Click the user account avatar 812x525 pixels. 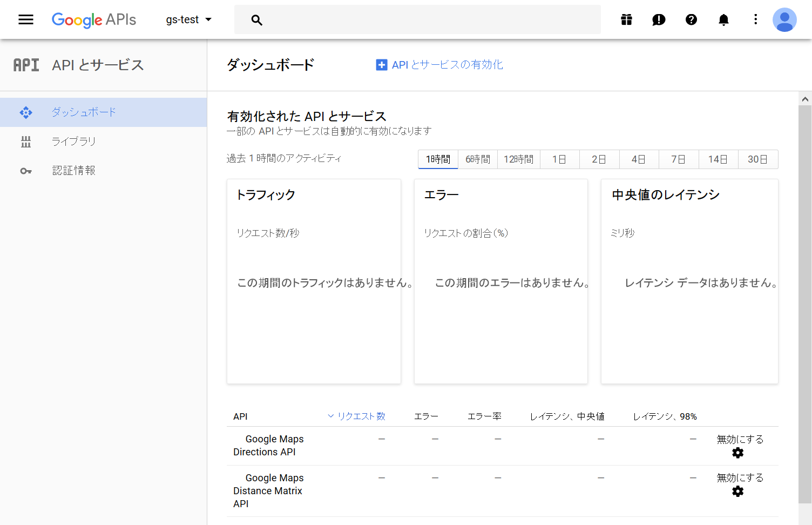coord(784,20)
